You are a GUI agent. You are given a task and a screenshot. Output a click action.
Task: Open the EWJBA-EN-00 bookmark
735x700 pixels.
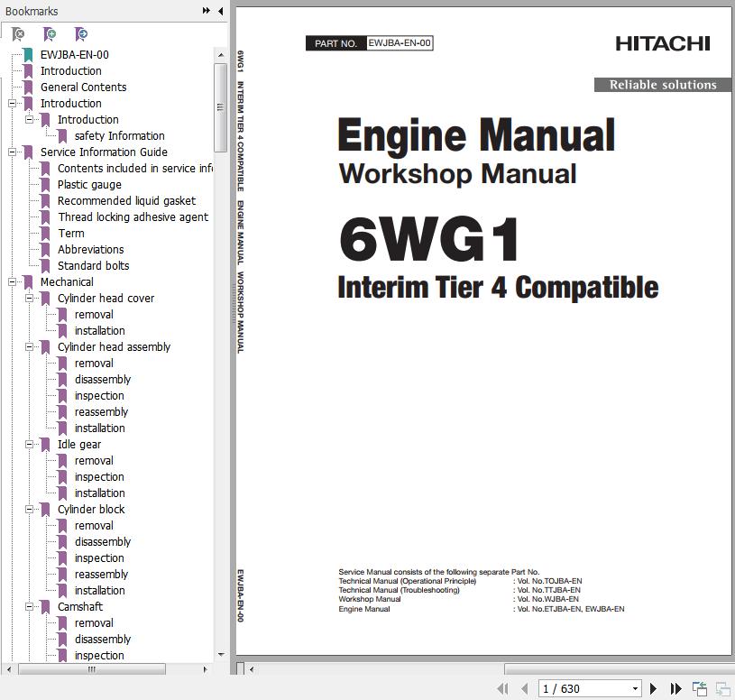(75, 55)
